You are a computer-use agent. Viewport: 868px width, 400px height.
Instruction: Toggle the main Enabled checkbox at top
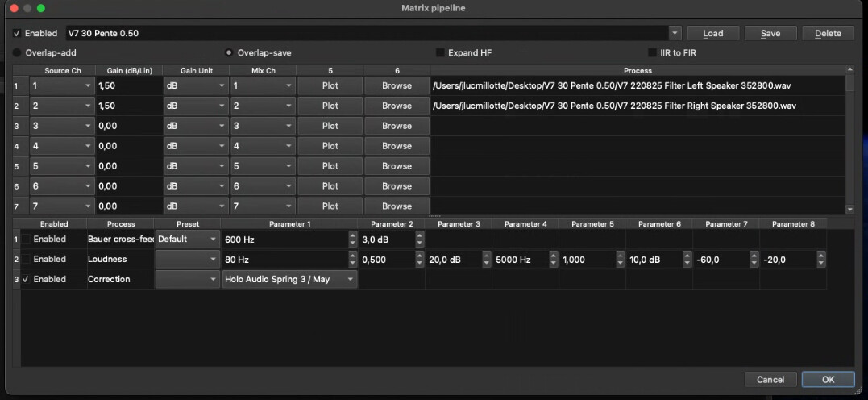tap(18, 33)
